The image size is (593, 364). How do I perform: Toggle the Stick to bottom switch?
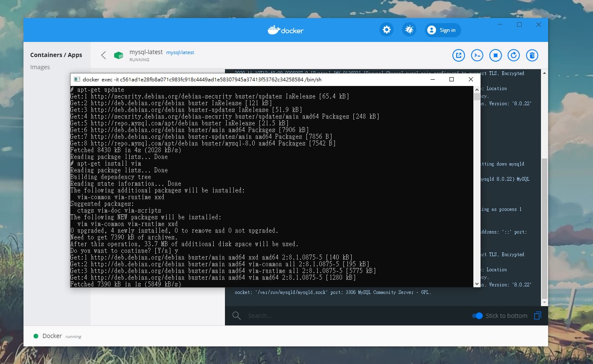coord(477,316)
